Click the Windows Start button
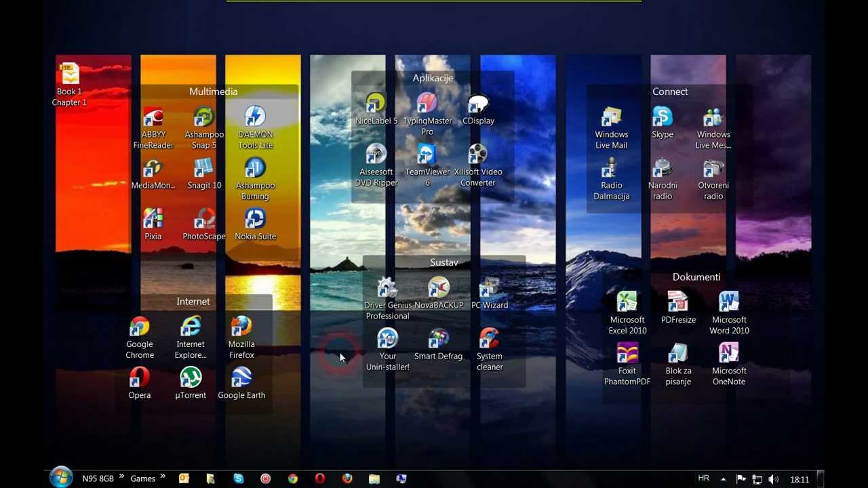868x488 pixels. [x=61, y=478]
